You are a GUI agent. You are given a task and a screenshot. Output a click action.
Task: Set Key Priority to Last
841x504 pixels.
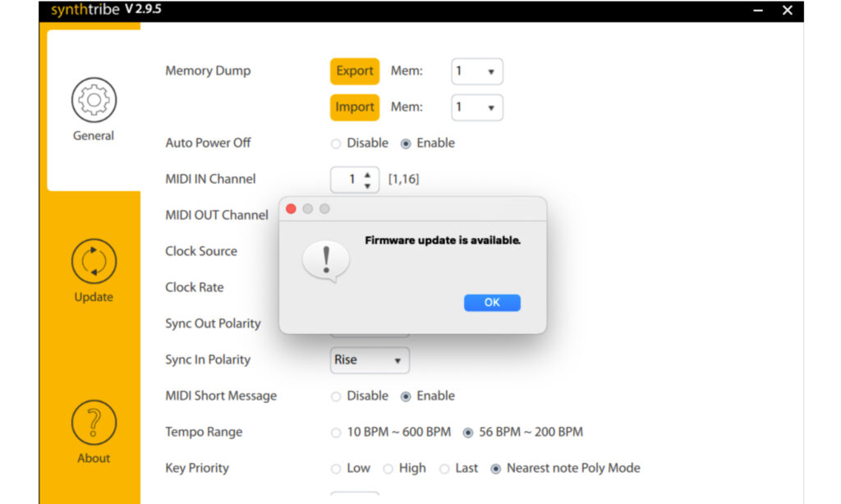444,469
